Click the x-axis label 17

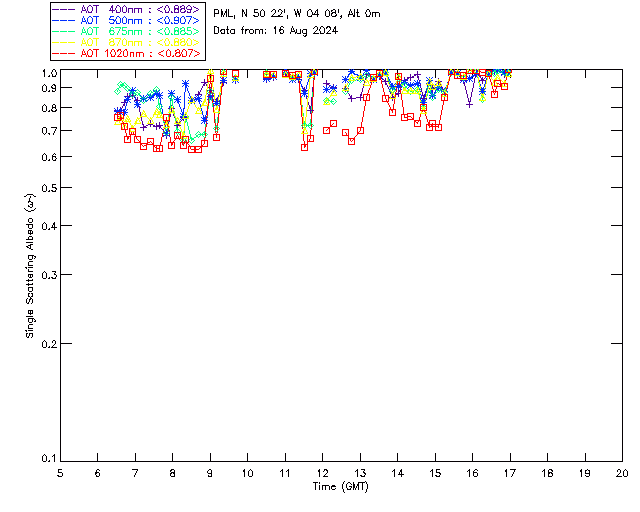[x=510, y=473]
